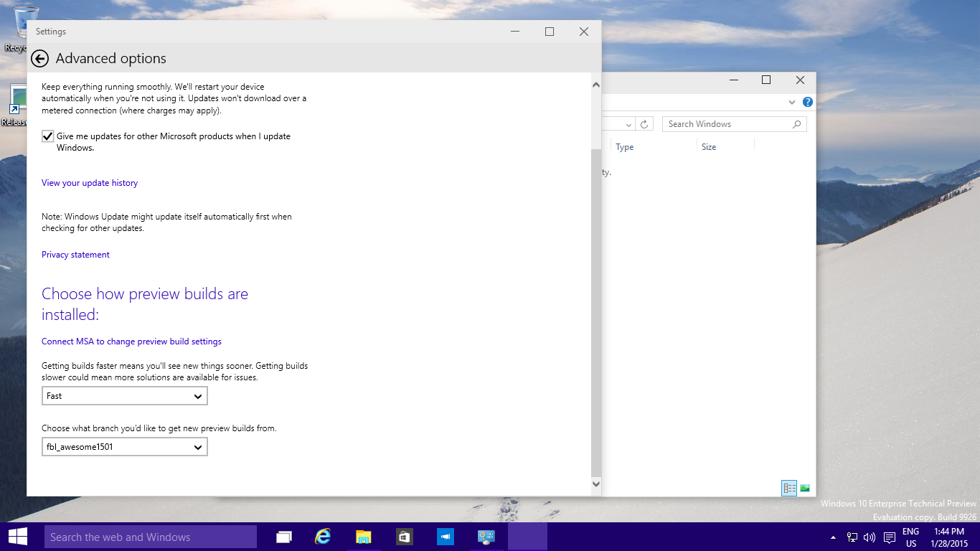The height and width of the screenshot is (551, 980).
Task: Open Task View from the taskbar
Action: coord(284,537)
